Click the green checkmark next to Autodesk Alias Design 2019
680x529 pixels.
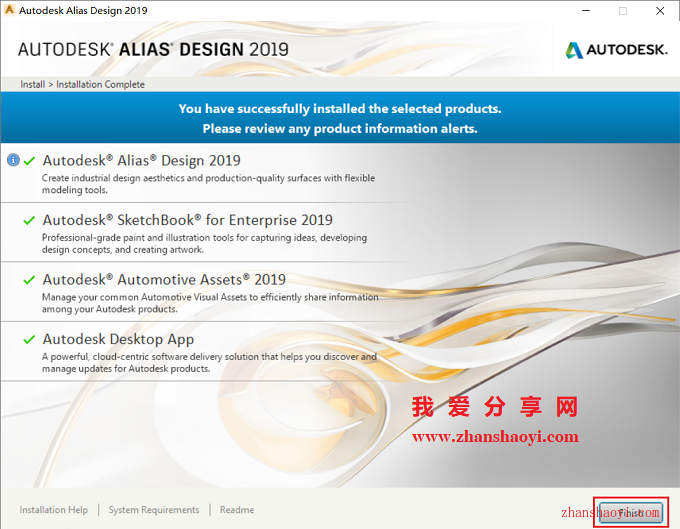point(29,161)
